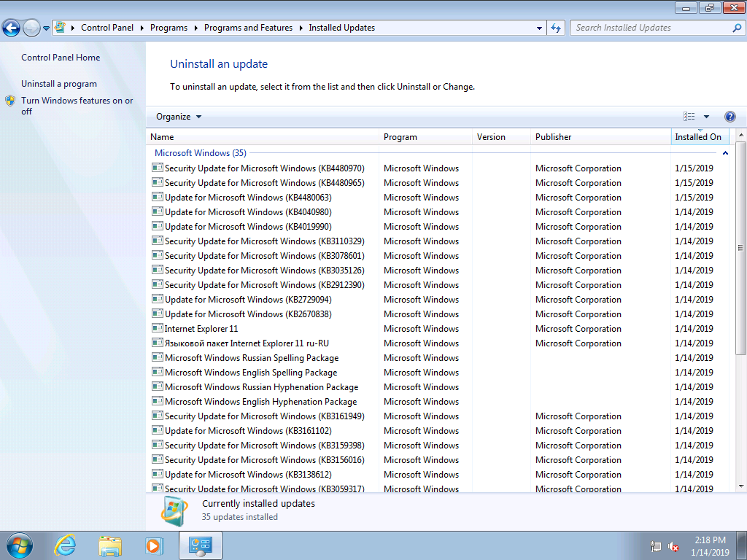Click the list scrollbar up arrow
The image size is (747, 560).
click(x=741, y=136)
